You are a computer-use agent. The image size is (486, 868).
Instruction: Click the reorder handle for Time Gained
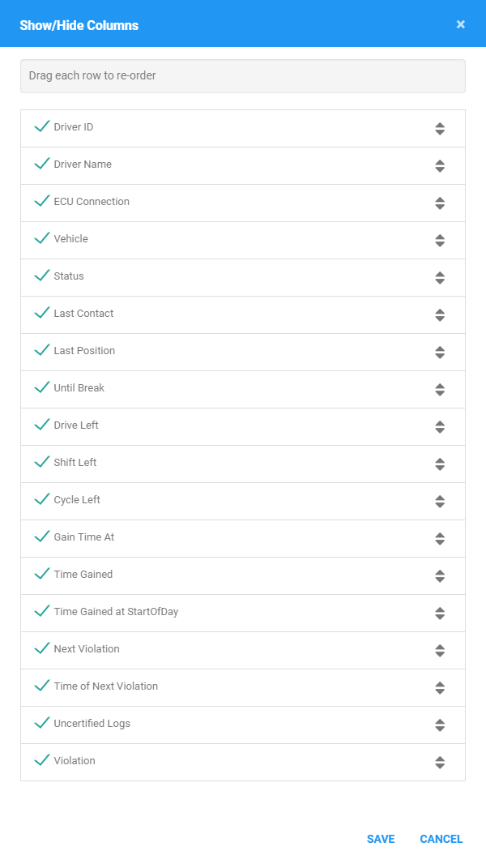point(440,576)
